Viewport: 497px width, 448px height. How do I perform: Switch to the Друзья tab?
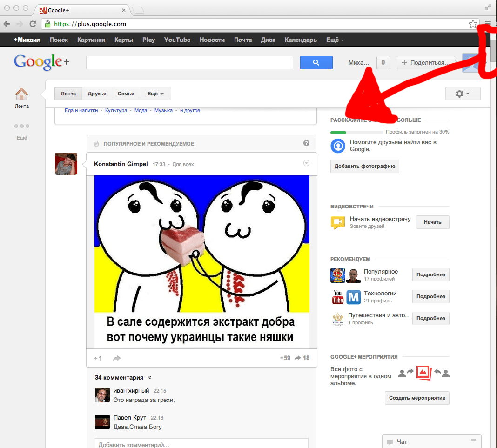pos(97,94)
